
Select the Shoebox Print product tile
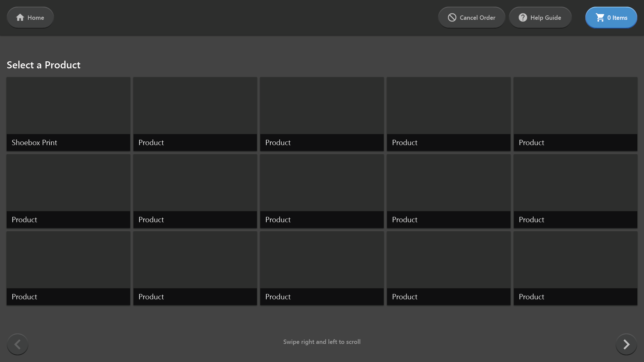pyautogui.click(x=68, y=114)
